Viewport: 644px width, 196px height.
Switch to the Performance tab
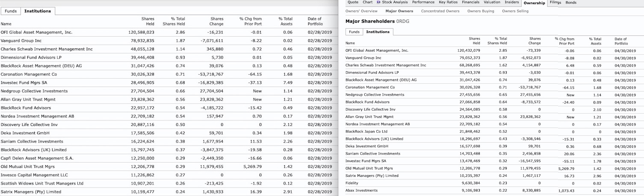[423, 2]
